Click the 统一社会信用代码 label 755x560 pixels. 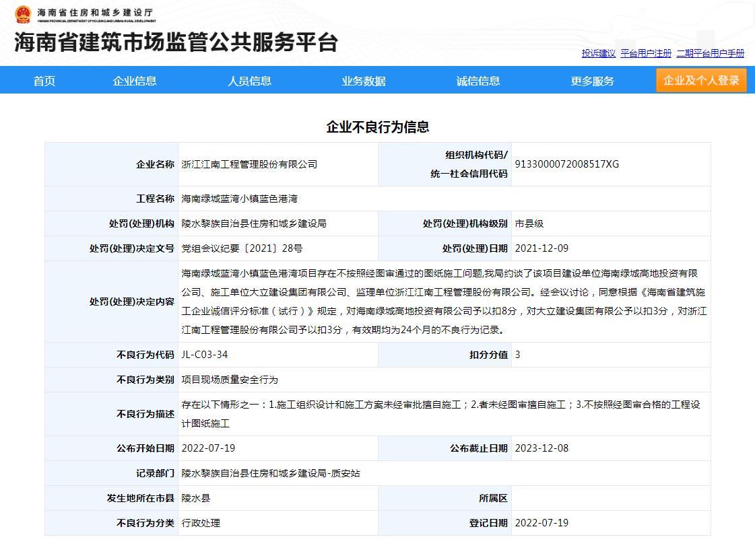469,174
